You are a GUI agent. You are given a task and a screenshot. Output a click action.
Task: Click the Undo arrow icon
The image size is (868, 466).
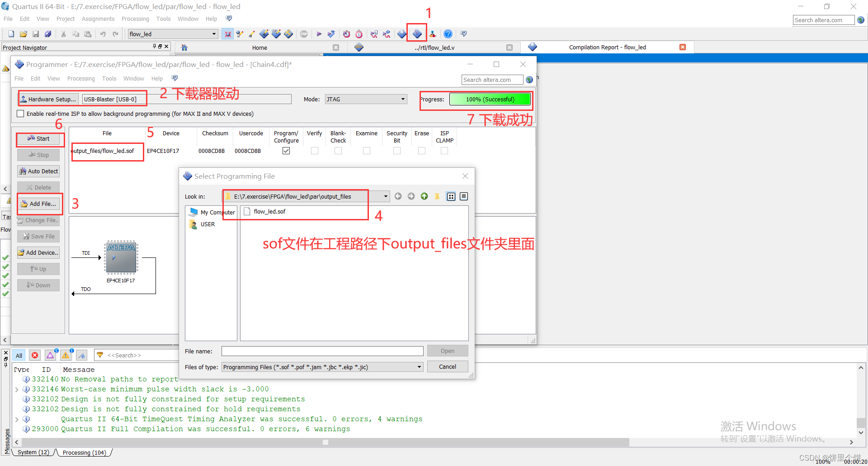coord(103,34)
